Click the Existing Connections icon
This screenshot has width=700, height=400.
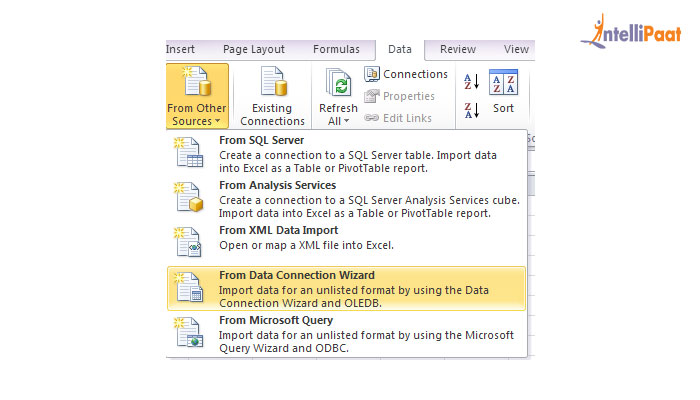click(x=273, y=81)
